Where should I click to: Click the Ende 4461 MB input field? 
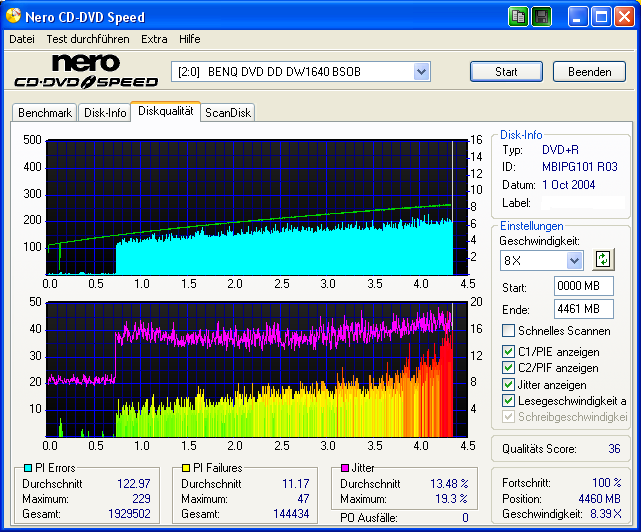(x=583, y=309)
